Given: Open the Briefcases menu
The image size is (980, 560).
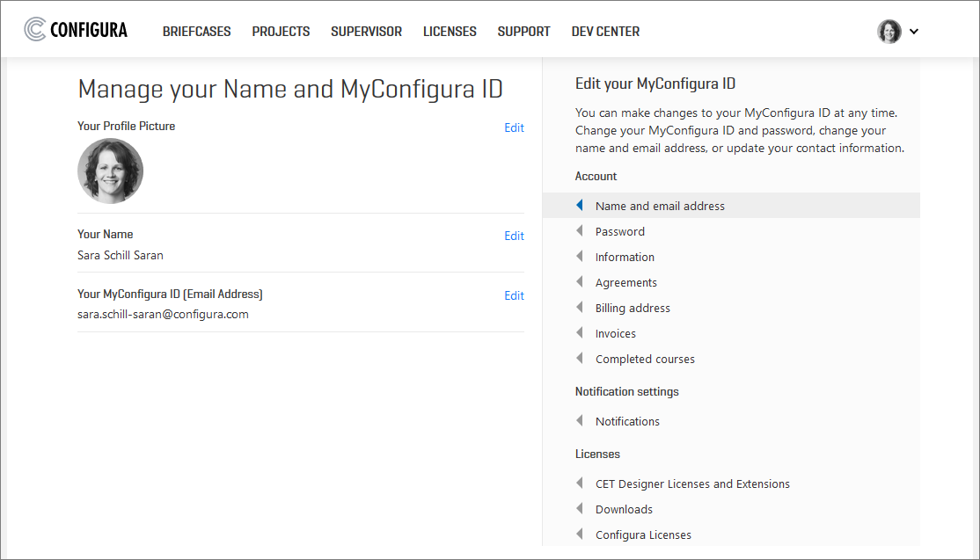Looking at the screenshot, I should click(196, 32).
